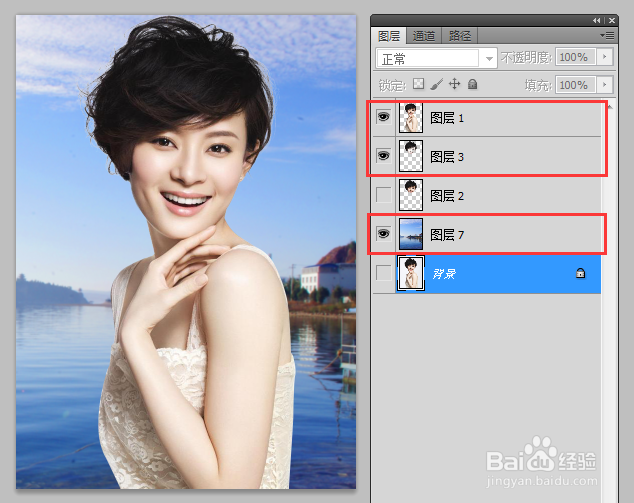Image resolution: width=634 pixels, height=503 pixels.
Task: Open the layers panel flyout menu
Action: [x=607, y=36]
